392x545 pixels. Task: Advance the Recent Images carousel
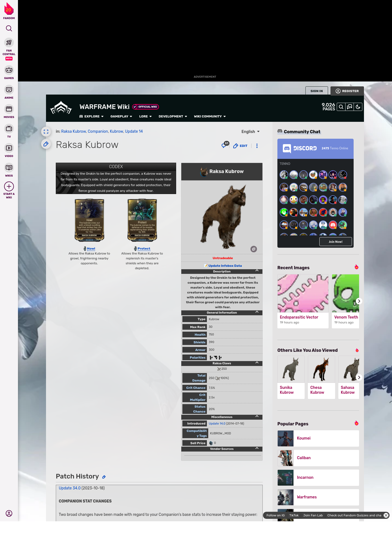(359, 301)
